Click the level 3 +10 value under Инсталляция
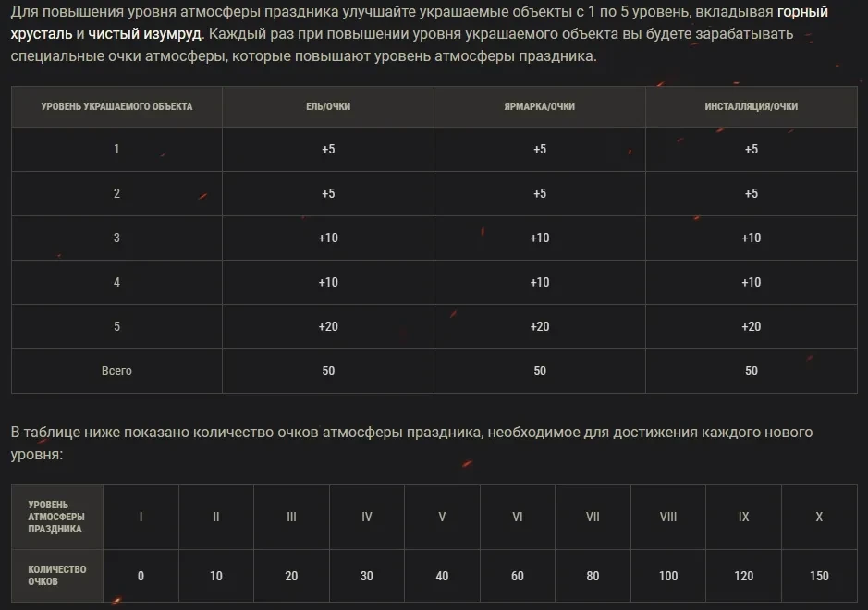The height and width of the screenshot is (610, 868). tap(751, 238)
